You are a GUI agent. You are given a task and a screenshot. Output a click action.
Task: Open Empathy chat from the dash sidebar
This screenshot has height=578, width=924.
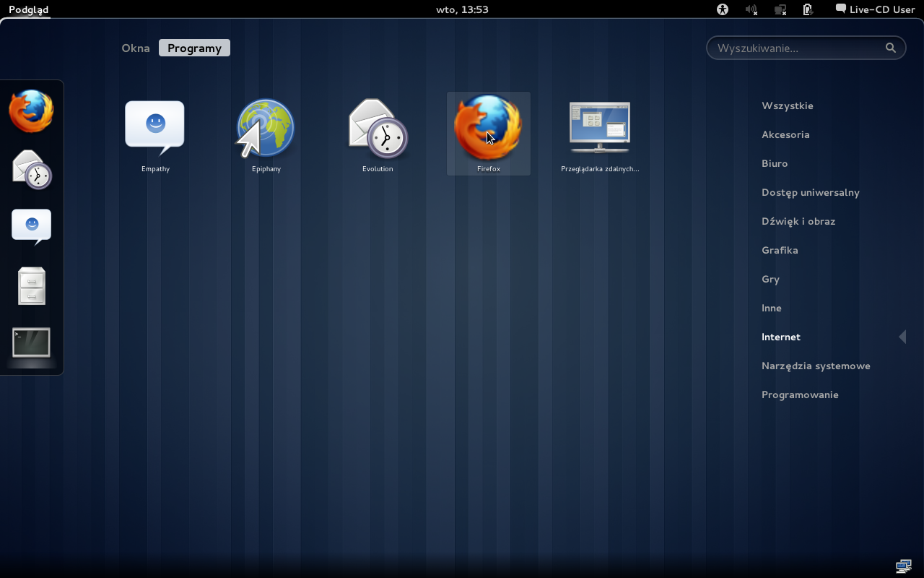(x=32, y=227)
